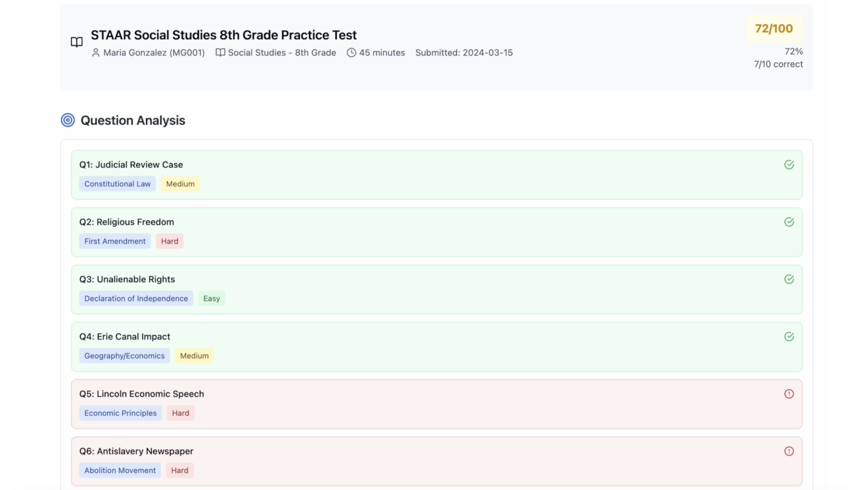868x490 pixels.
Task: Click the target icon by Question Analysis
Action: coord(68,120)
